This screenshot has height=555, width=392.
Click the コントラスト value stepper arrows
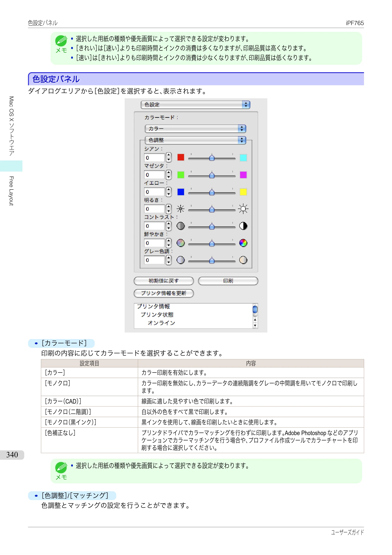click(x=169, y=226)
